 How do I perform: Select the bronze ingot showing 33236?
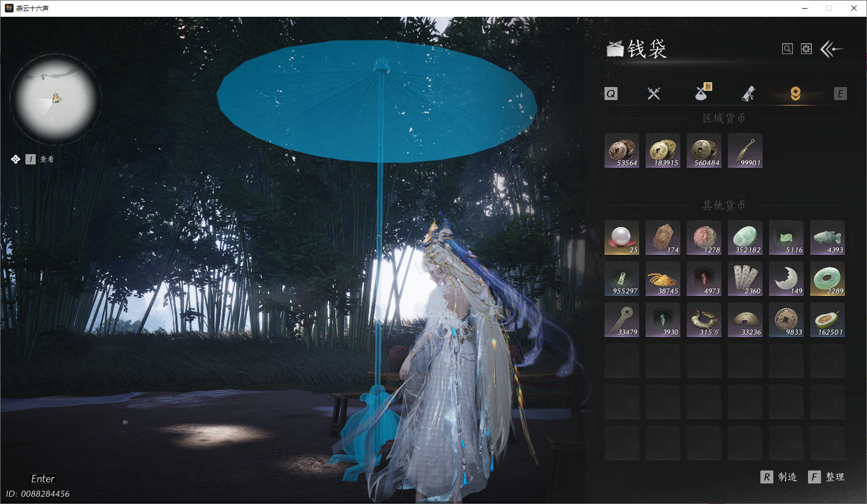pos(745,320)
